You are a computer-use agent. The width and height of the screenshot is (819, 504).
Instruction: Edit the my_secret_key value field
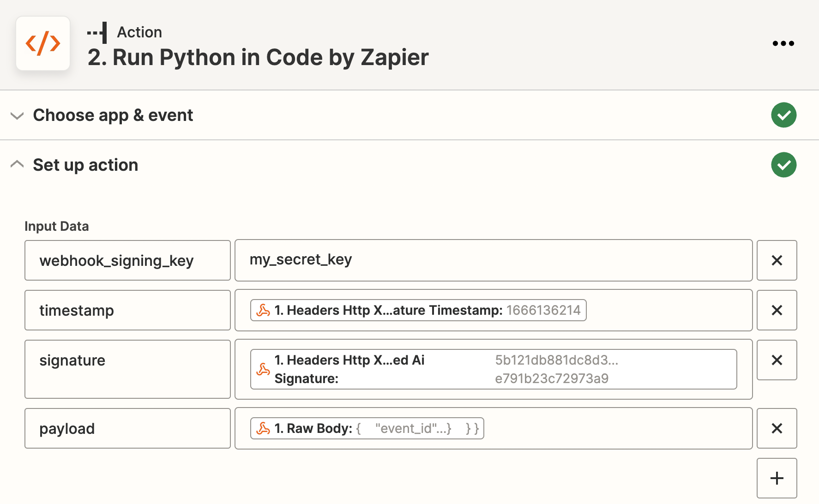click(494, 260)
